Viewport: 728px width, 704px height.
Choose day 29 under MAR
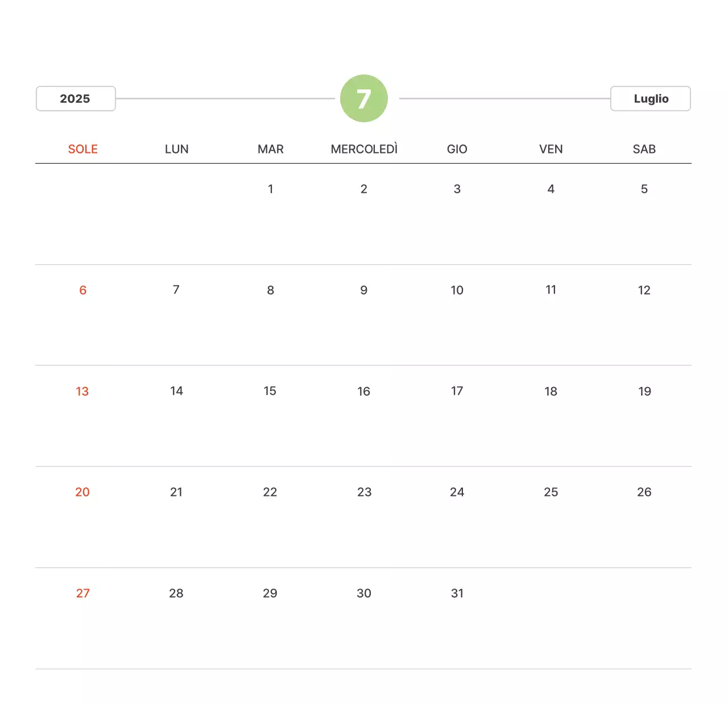point(270,593)
